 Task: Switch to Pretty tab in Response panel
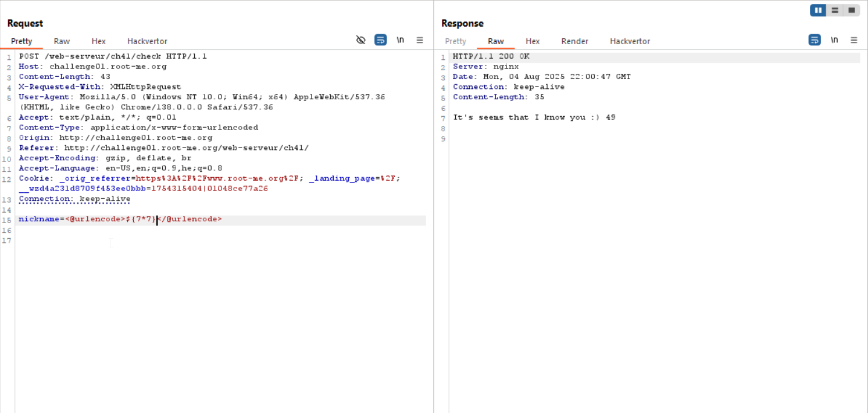[x=455, y=41]
